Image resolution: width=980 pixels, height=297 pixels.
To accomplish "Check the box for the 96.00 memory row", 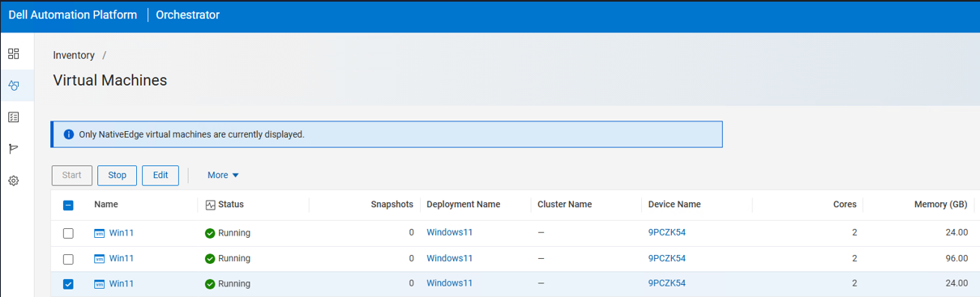I will coord(68,259).
